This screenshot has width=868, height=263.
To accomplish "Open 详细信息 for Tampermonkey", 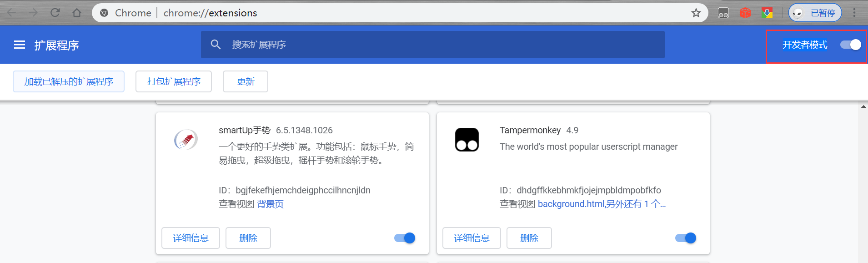I will pos(472,238).
